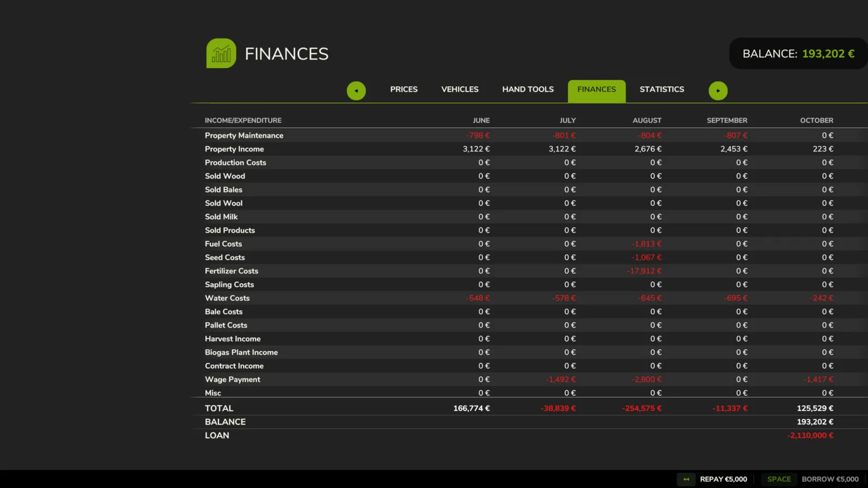Click the Fertilizer Costs row label
868x488 pixels.
pos(232,271)
